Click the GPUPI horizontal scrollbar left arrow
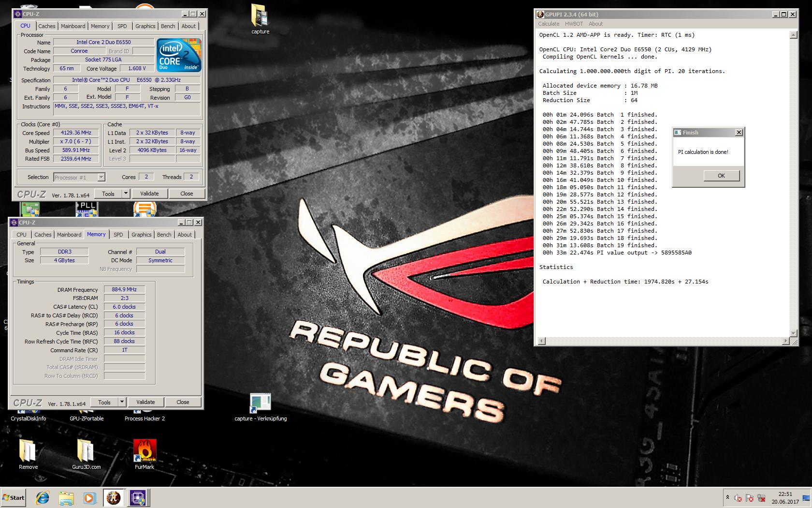 [x=541, y=341]
